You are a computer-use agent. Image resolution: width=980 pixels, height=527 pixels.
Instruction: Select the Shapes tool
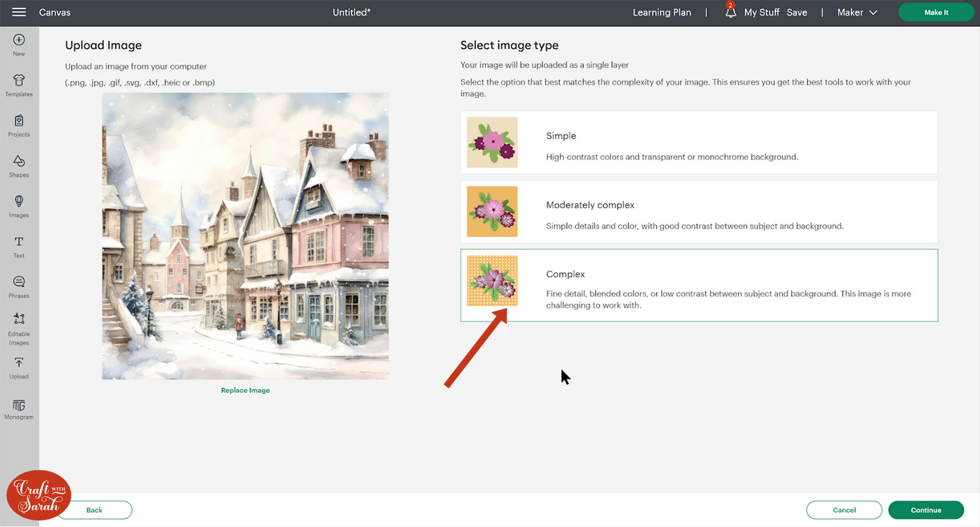pyautogui.click(x=19, y=162)
